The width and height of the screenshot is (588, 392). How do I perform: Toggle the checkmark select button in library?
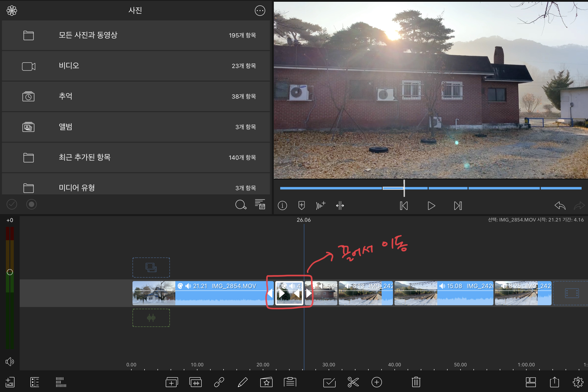(12, 204)
